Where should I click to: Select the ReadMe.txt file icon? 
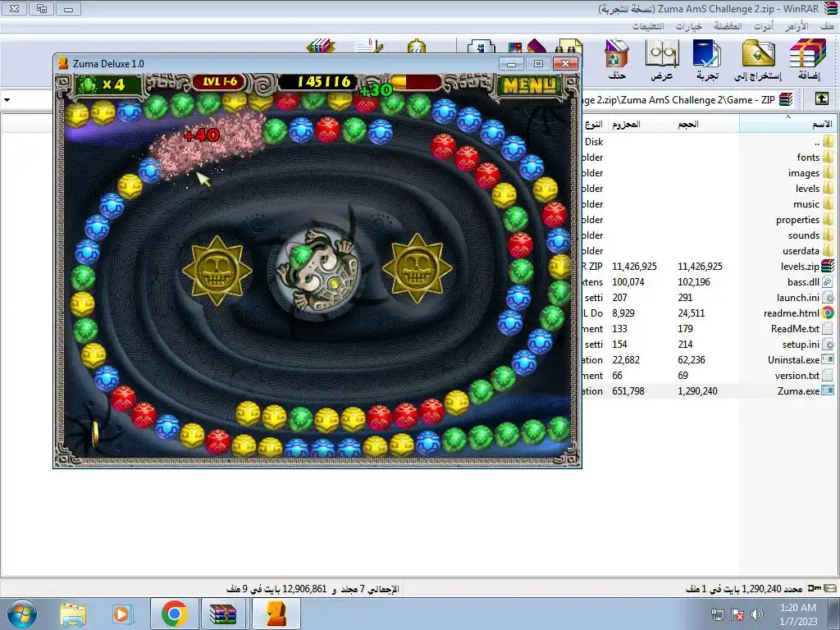coord(829,328)
